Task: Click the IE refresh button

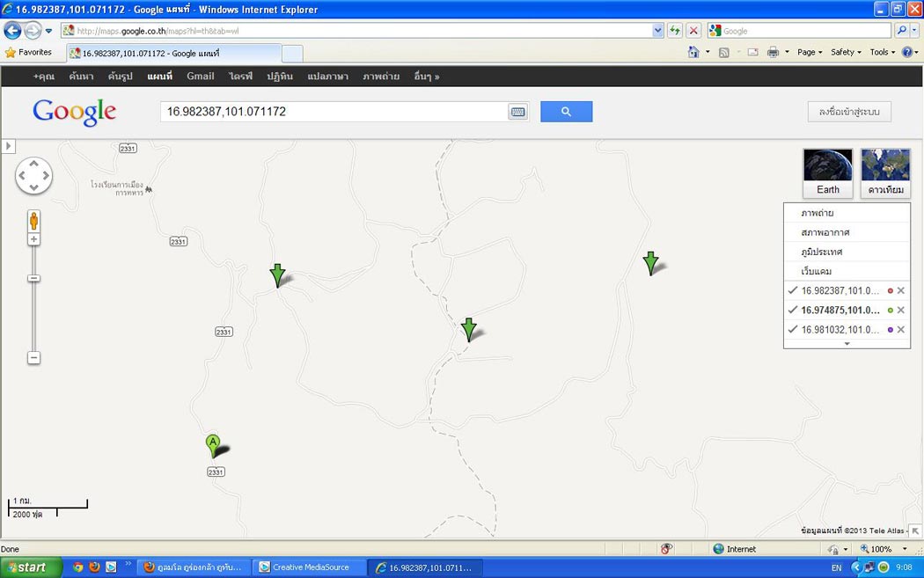Action: 675,31
